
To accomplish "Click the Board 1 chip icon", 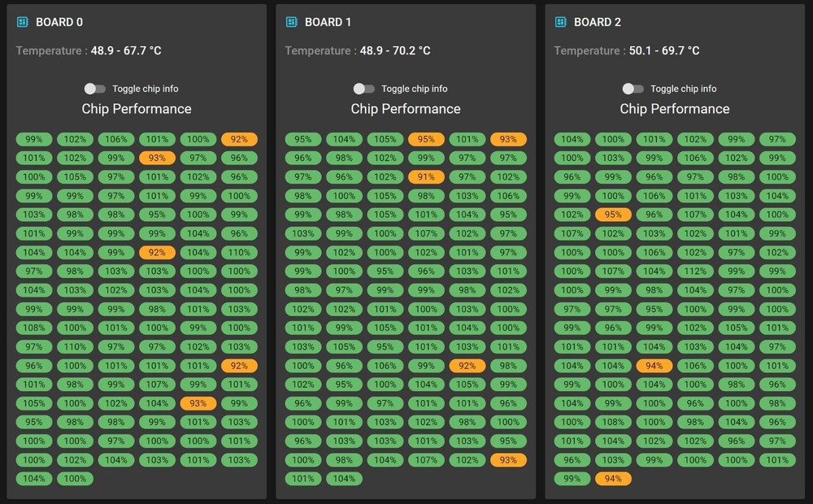I will click(x=291, y=22).
